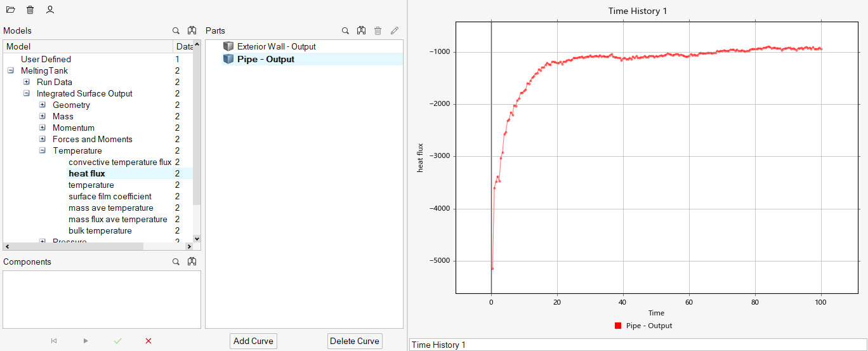The image size is (868, 351).
Task: Click the green checkmark apply icon
Action: 117,341
